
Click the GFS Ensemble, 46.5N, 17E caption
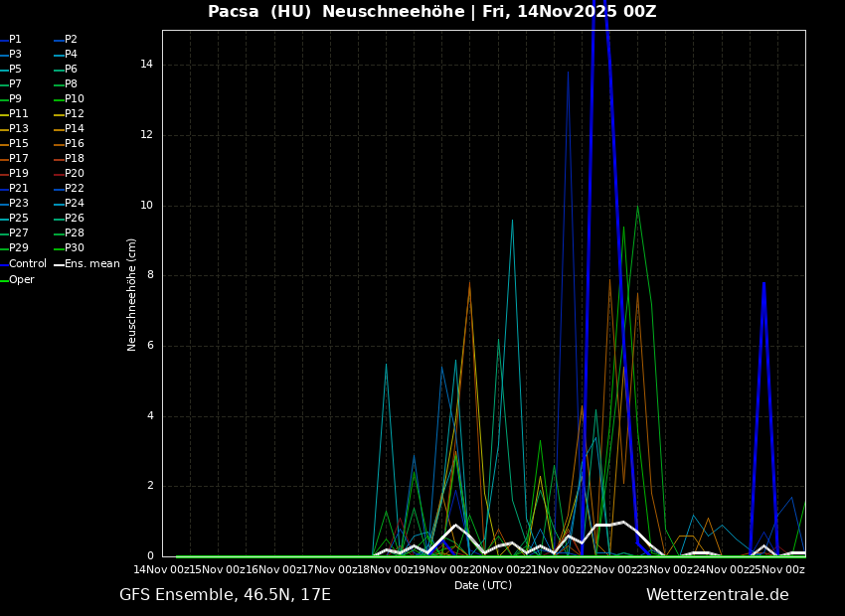click(225, 595)
